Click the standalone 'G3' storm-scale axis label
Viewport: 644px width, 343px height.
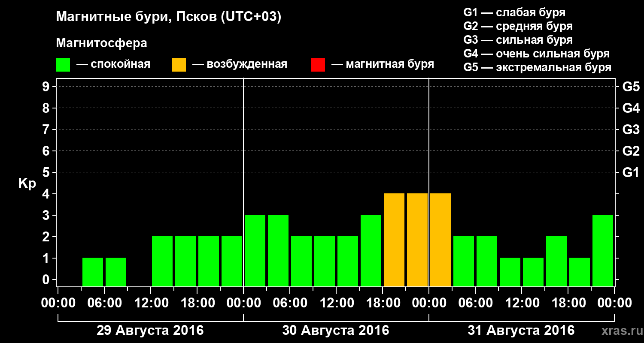(x=631, y=129)
